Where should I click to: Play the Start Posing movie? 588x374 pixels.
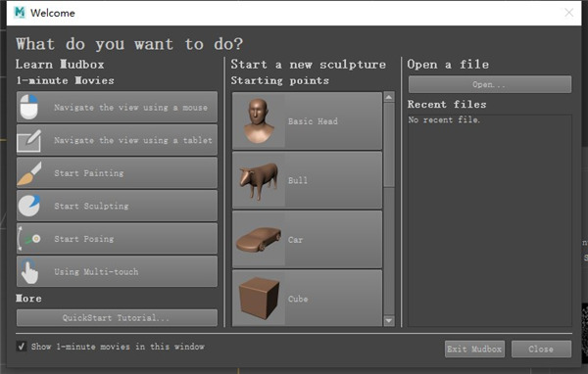(x=117, y=239)
